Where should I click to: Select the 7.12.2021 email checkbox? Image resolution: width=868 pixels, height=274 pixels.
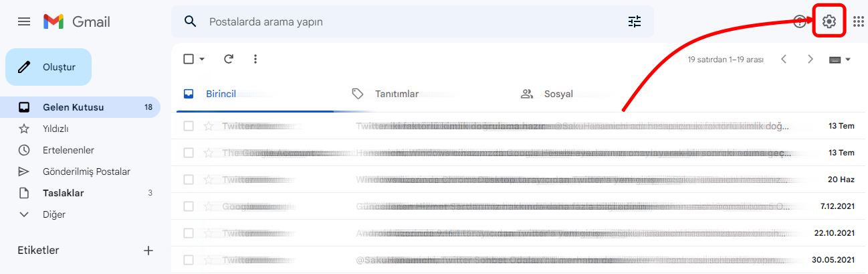click(189, 206)
